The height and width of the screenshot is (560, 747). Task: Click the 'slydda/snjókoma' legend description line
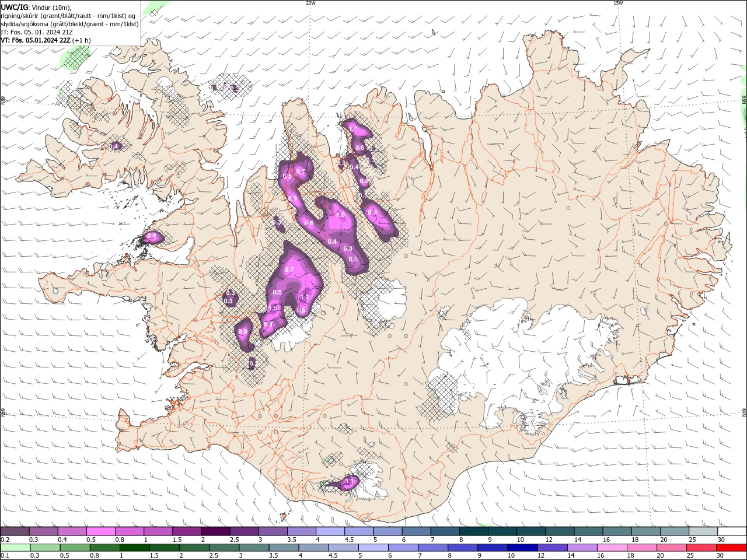click(69, 24)
